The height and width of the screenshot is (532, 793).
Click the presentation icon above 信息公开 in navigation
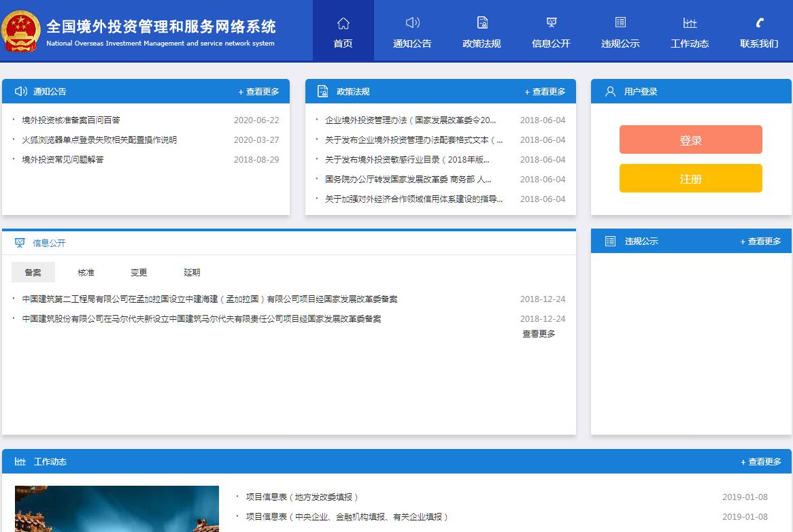point(551,23)
